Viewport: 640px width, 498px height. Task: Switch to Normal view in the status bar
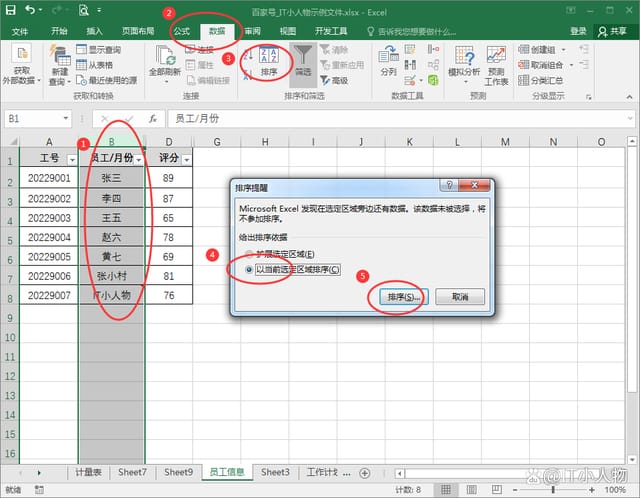446,489
